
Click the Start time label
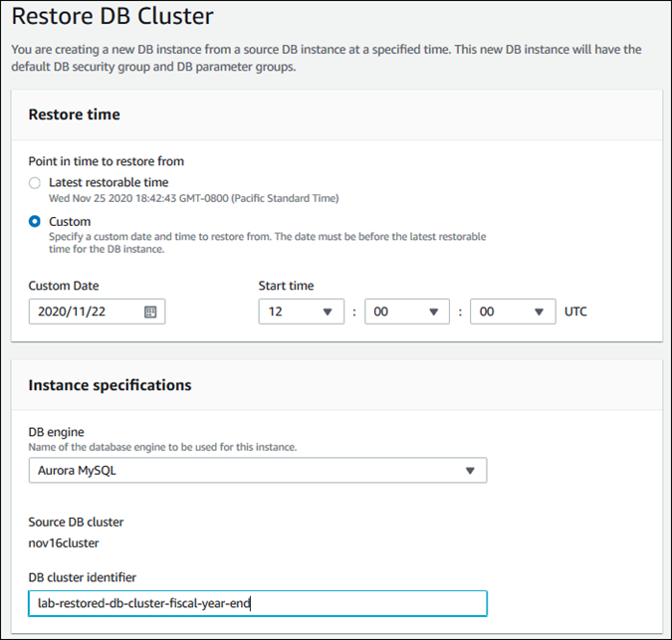[286, 286]
